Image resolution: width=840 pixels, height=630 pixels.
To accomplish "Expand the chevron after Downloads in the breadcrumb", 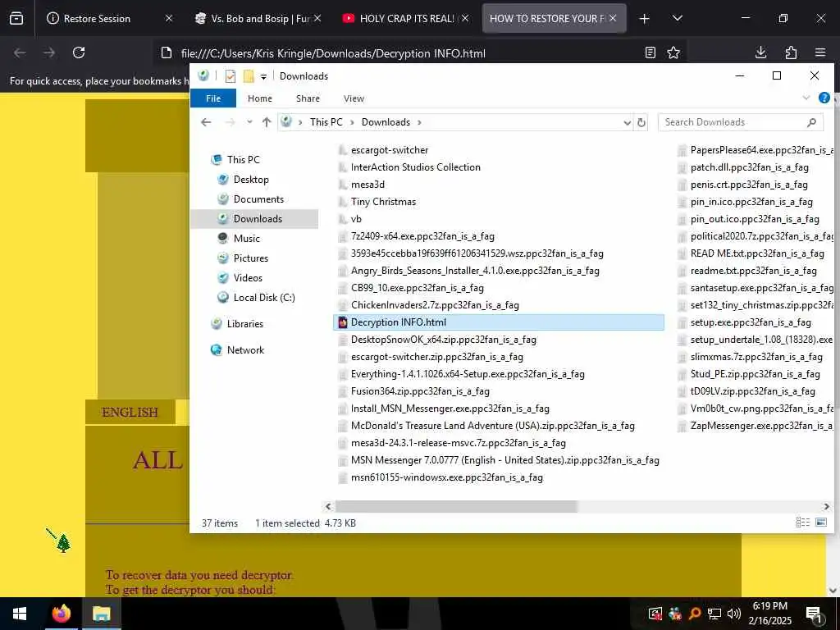I will pyautogui.click(x=419, y=123).
